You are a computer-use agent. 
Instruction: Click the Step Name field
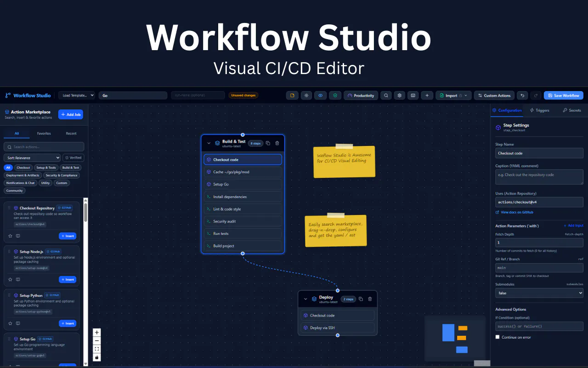(539, 153)
